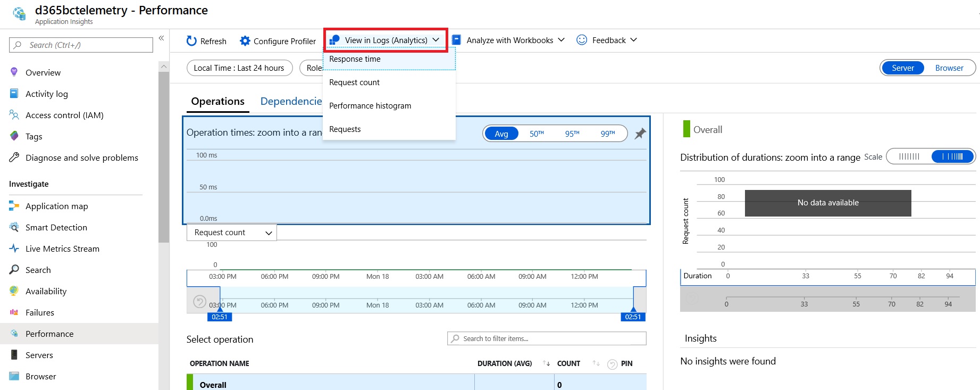Switch to the logarithmic scale option
980x390 pixels.
click(952, 156)
